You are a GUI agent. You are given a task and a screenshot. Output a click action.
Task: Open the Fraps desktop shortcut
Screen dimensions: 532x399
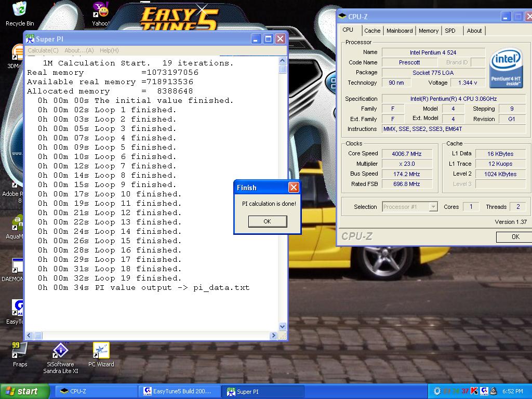click(20, 354)
